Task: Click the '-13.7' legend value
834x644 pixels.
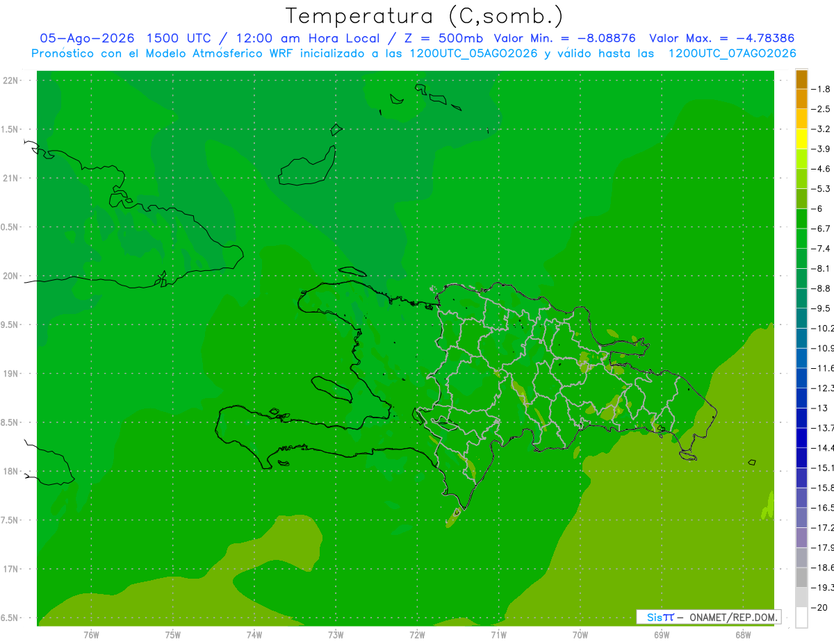Action: (x=823, y=427)
